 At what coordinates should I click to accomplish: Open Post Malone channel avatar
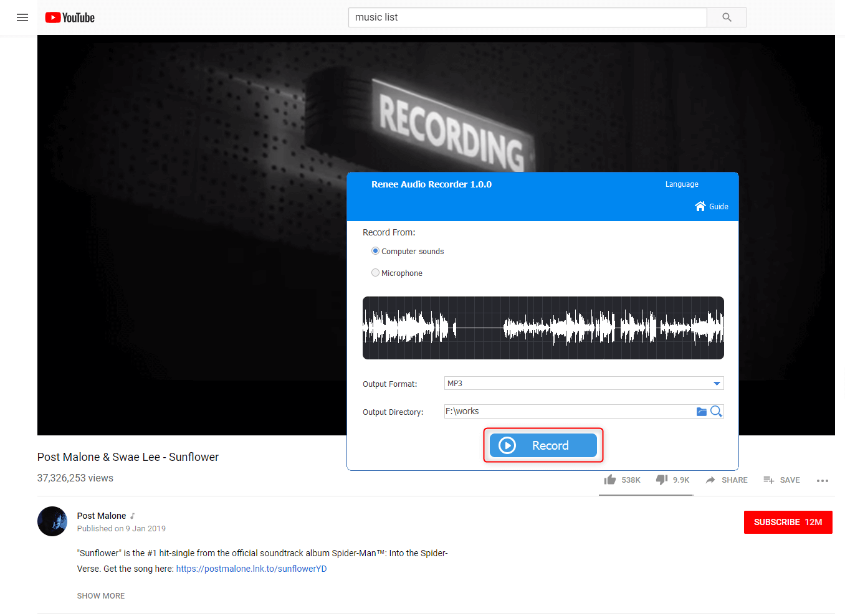coord(52,521)
